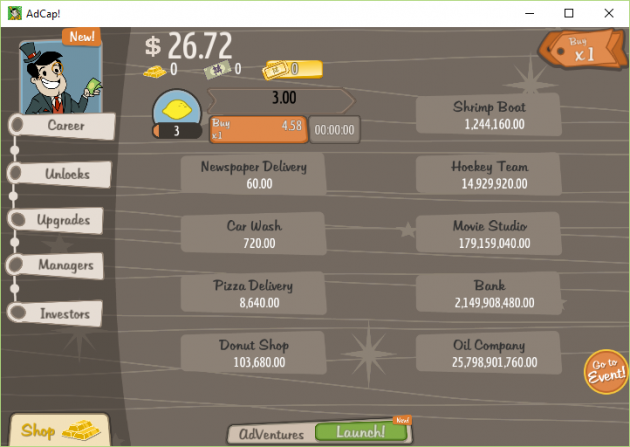Open the Investors menu
Screen dimensions: 630x447
tap(55, 313)
